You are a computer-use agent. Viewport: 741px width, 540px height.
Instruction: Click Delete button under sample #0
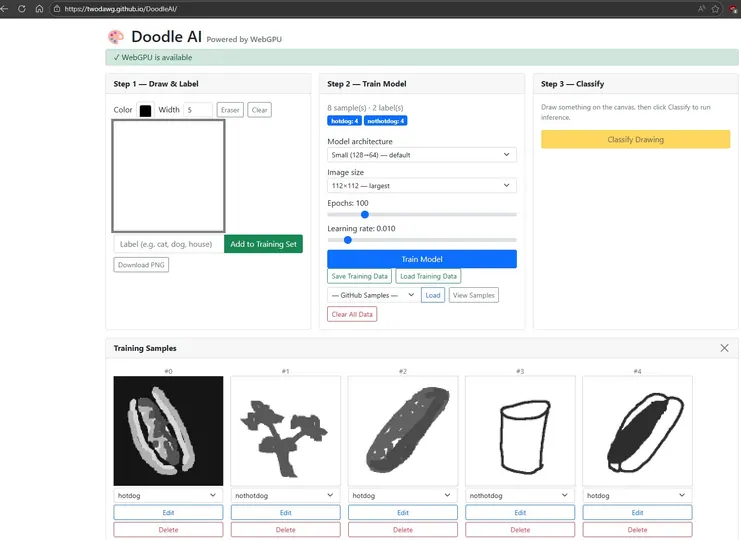click(168, 530)
